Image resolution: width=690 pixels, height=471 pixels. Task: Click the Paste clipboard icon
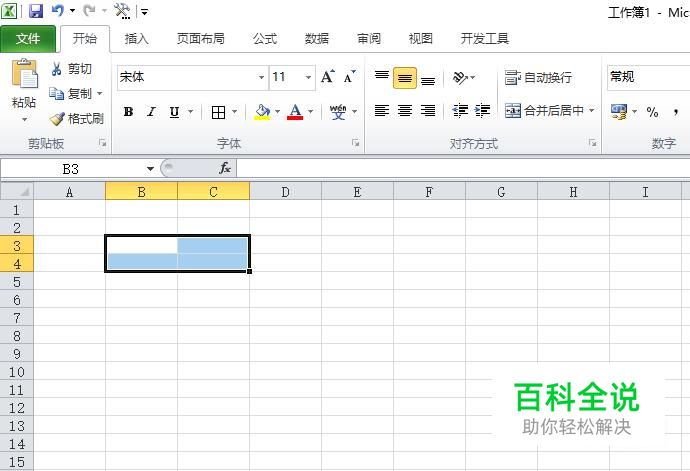click(x=24, y=73)
